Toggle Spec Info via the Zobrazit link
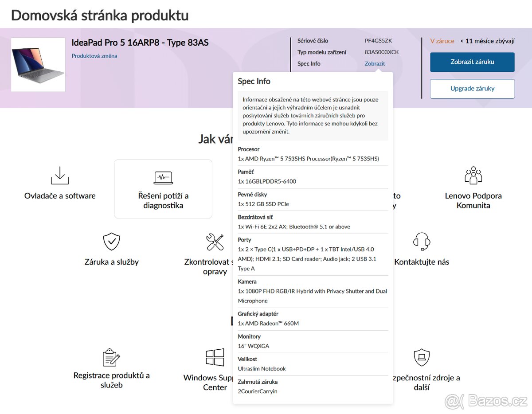The height and width of the screenshot is (414, 532). 375,63
